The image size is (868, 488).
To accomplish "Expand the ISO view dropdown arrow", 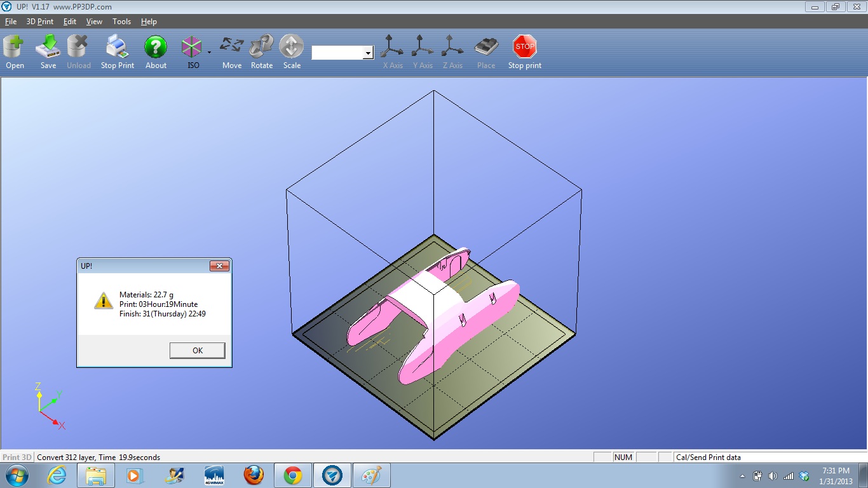I will [x=209, y=52].
